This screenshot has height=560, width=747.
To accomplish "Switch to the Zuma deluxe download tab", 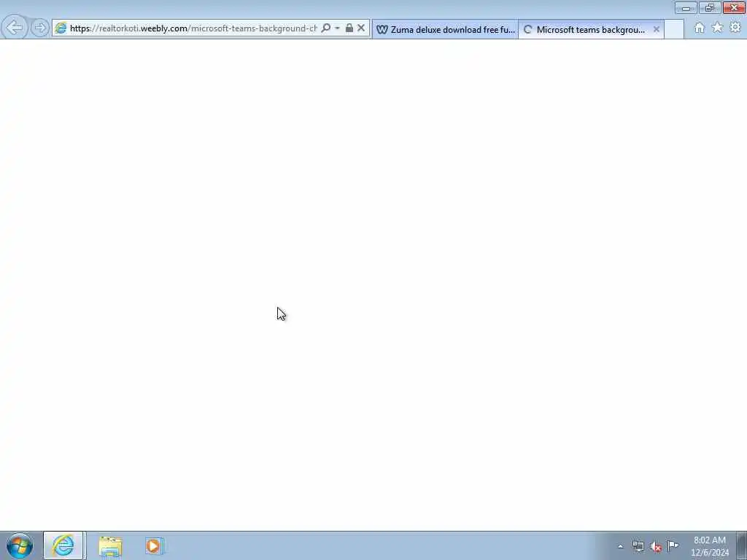I will [x=445, y=29].
